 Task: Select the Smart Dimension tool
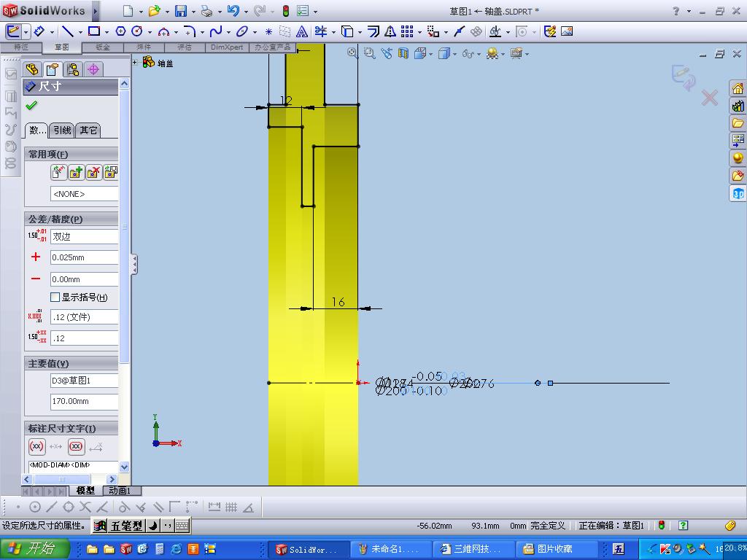39,32
